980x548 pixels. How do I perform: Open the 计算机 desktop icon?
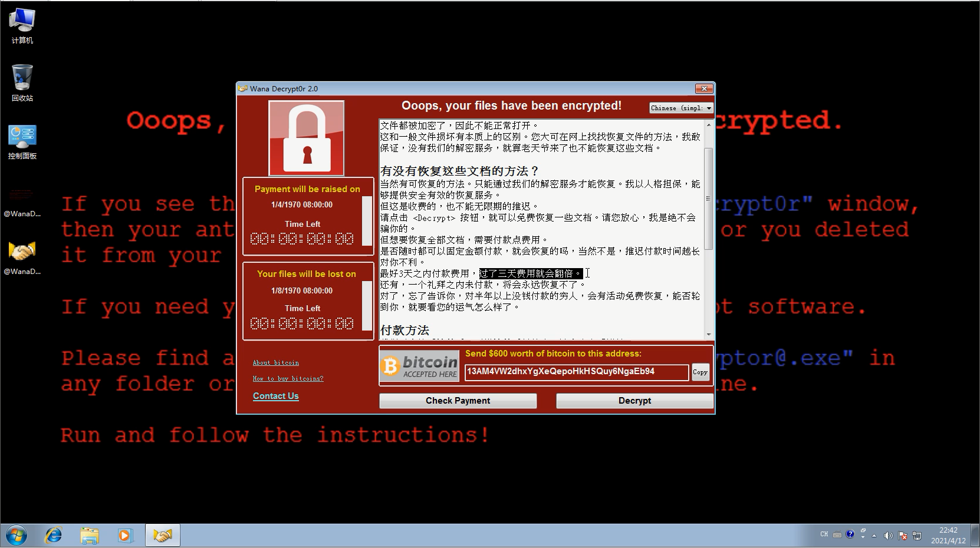click(x=22, y=27)
